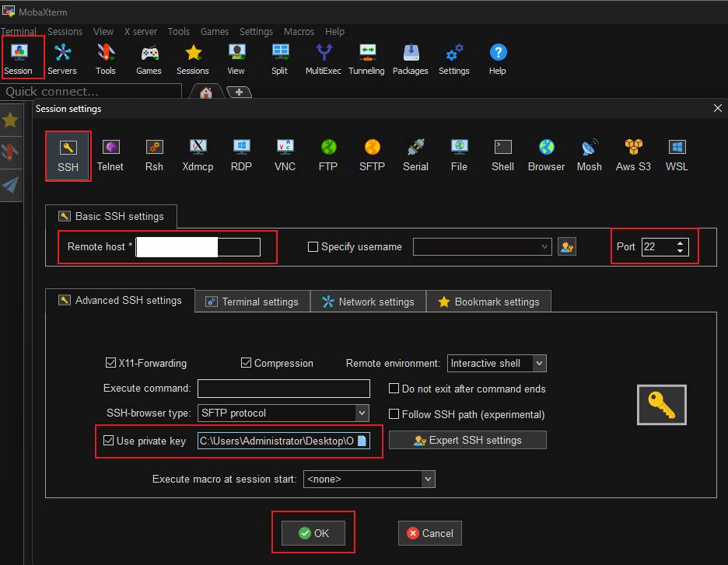
Task: Open the Tools toolbar icon
Action: [x=106, y=59]
